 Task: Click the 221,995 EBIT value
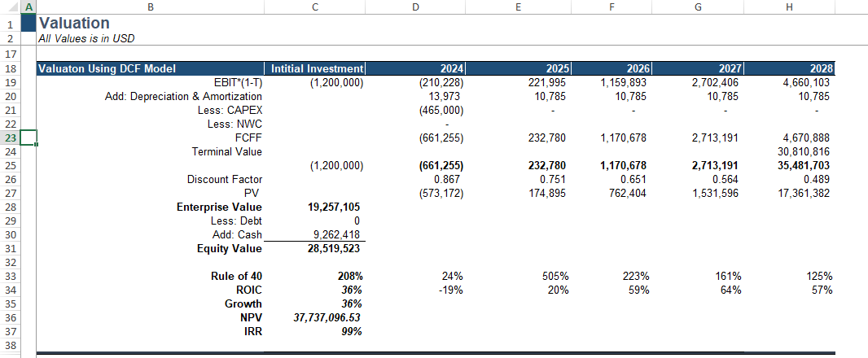click(547, 82)
